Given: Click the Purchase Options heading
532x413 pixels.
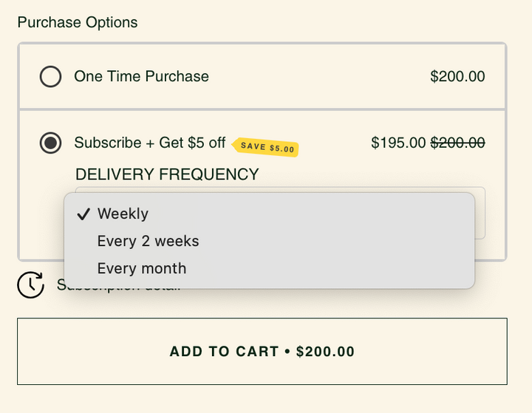Looking at the screenshot, I should click(78, 22).
